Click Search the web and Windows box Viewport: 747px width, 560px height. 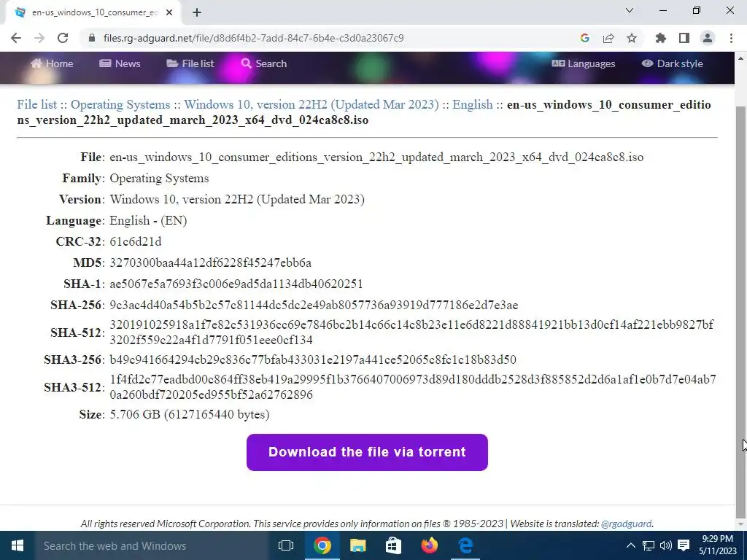(x=151, y=545)
